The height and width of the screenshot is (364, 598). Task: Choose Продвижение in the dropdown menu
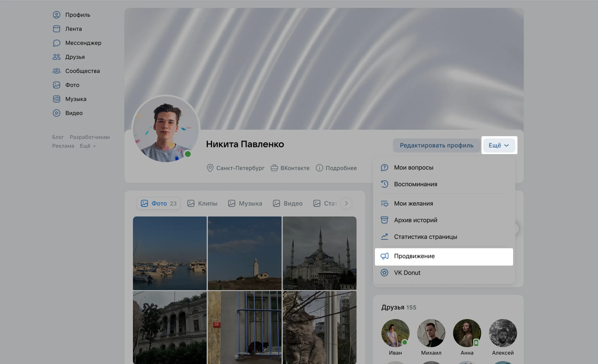444,257
